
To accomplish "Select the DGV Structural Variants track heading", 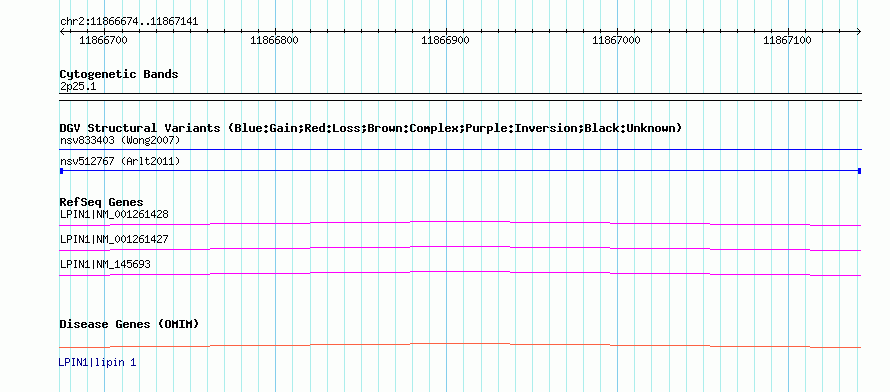I will [x=371, y=128].
